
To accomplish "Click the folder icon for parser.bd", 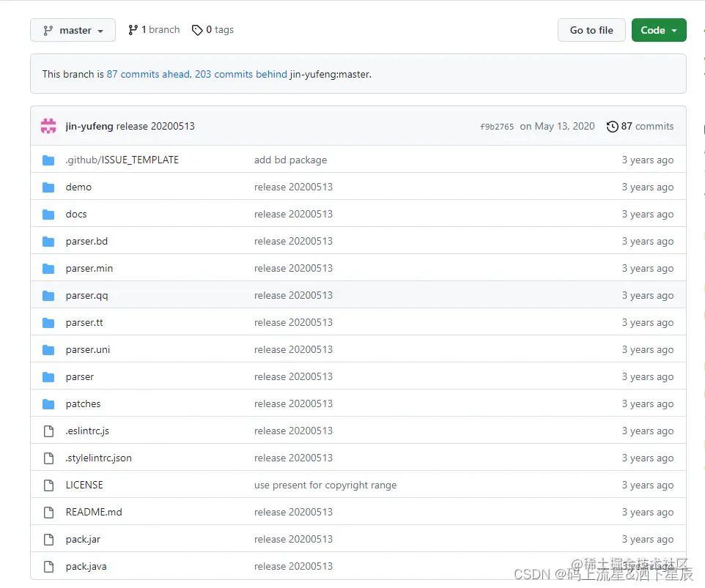I will tap(48, 242).
